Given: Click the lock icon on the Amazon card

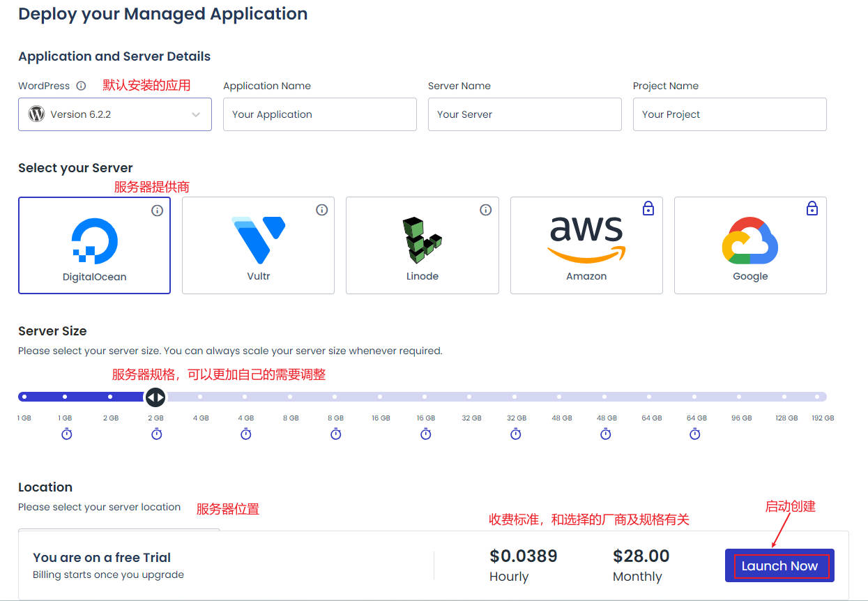Looking at the screenshot, I should 648,208.
